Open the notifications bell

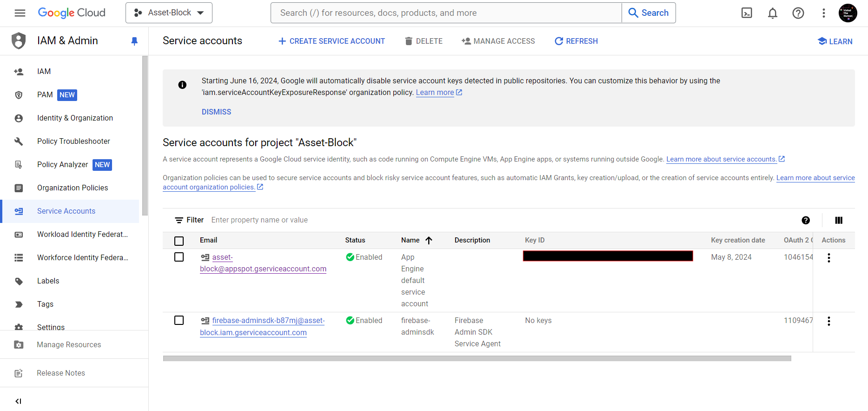tap(773, 13)
